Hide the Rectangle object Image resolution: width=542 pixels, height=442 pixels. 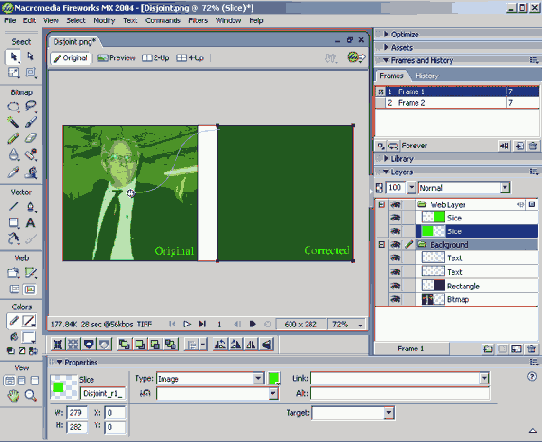point(395,286)
